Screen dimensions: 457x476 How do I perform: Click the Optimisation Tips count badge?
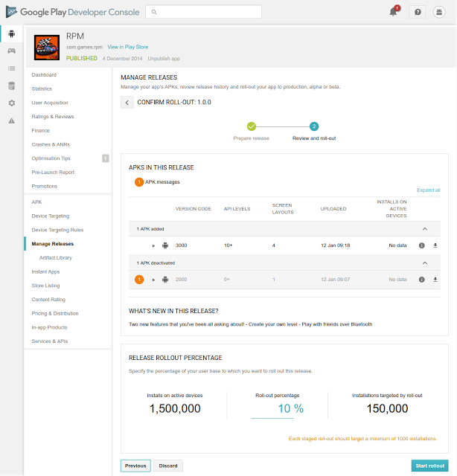[106, 158]
